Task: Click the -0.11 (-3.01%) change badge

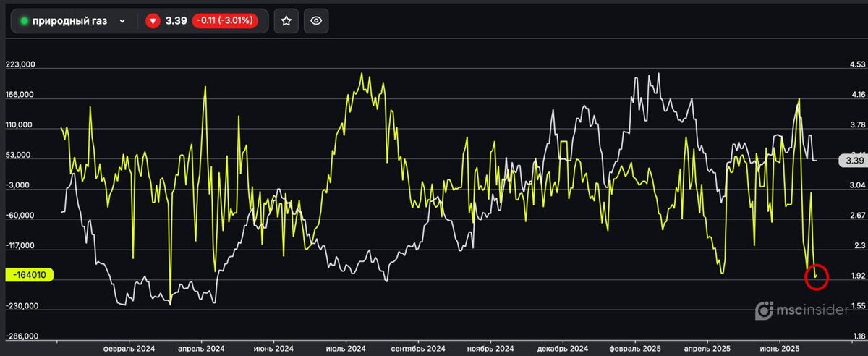Action: [x=225, y=21]
